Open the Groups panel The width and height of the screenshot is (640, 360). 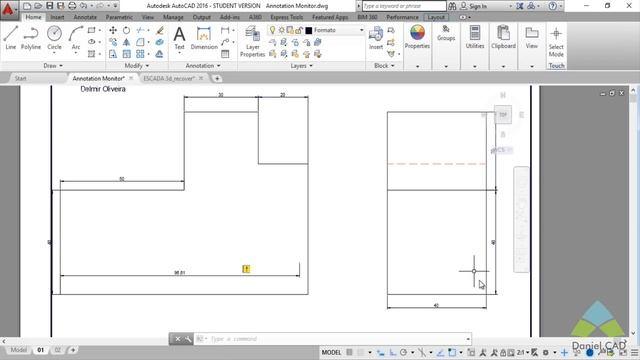(x=446, y=33)
